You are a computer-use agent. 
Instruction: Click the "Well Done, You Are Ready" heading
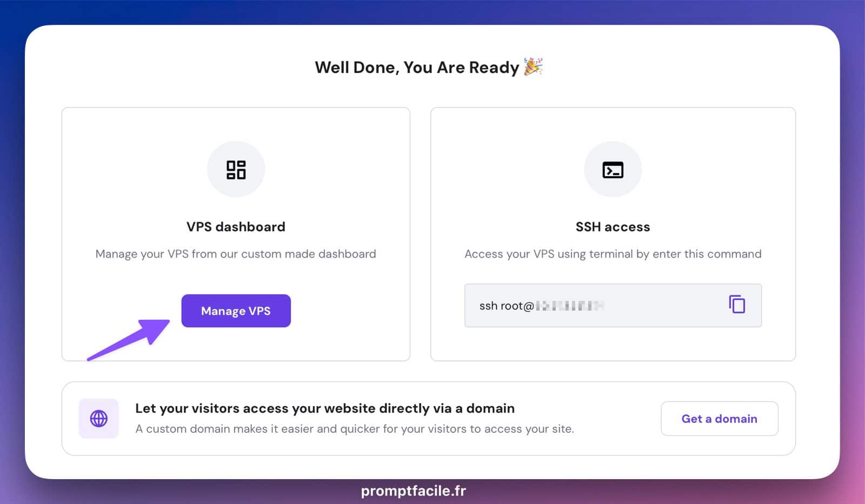point(416,68)
